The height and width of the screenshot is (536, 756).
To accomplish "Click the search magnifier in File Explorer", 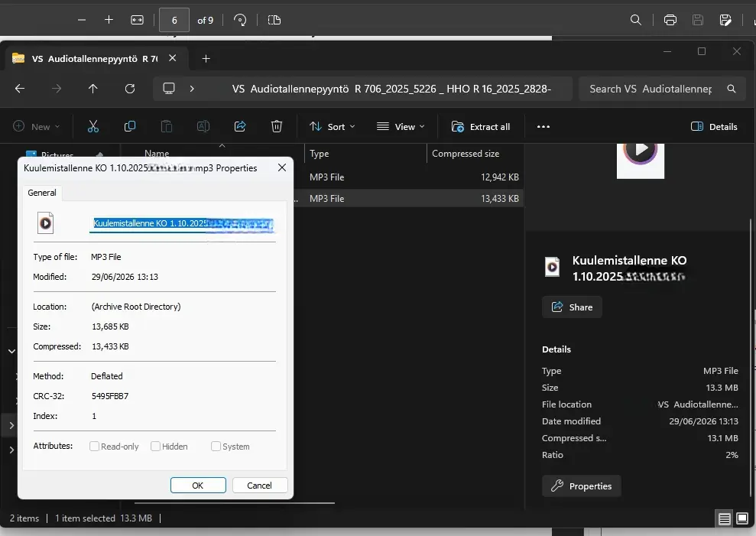I will (732, 89).
